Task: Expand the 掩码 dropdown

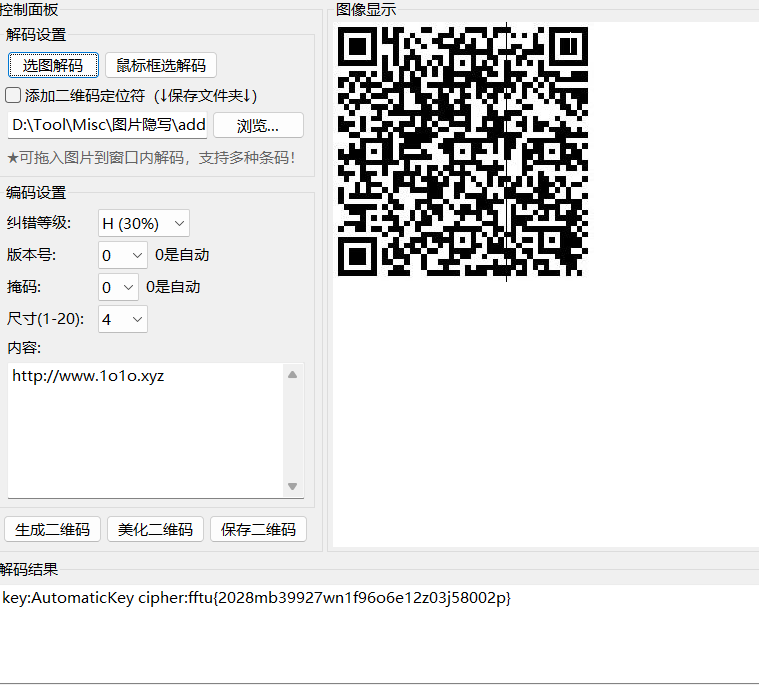Action: [119, 287]
